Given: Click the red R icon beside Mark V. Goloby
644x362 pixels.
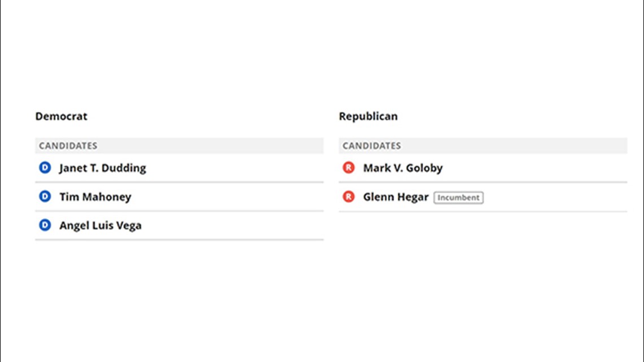Looking at the screenshot, I should tap(349, 168).
